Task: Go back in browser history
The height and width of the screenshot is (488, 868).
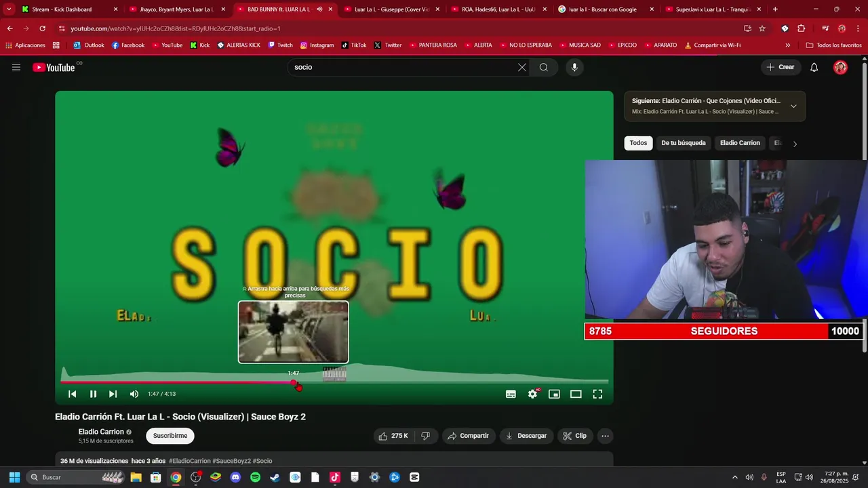Action: (9, 28)
